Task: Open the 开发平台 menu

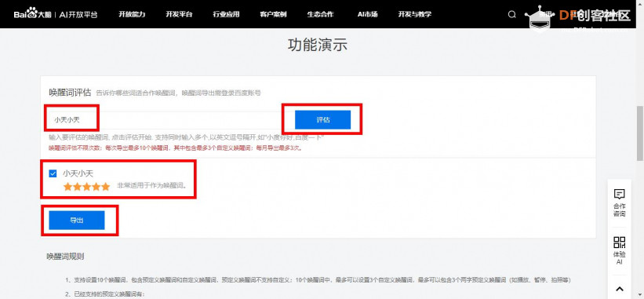Action: tap(179, 14)
